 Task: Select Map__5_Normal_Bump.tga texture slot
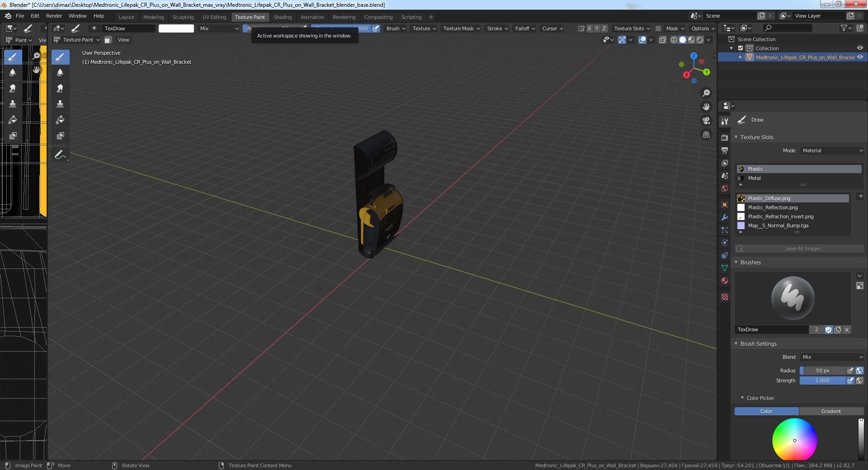click(x=793, y=226)
